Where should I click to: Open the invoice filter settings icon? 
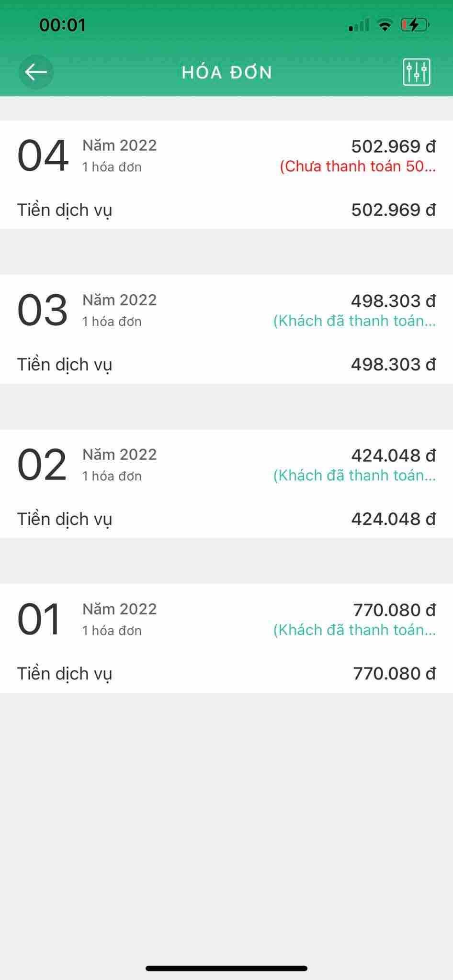(x=417, y=72)
